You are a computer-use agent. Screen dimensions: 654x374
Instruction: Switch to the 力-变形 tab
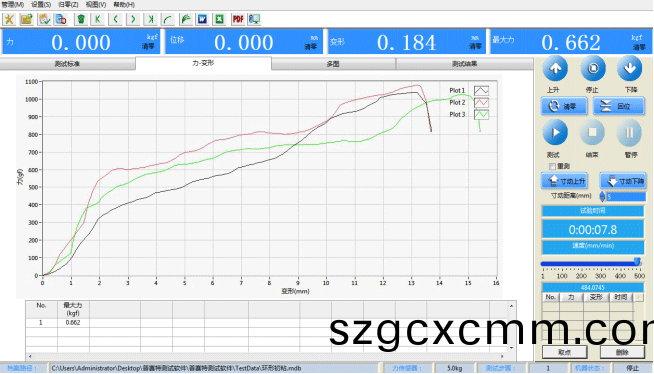click(203, 63)
